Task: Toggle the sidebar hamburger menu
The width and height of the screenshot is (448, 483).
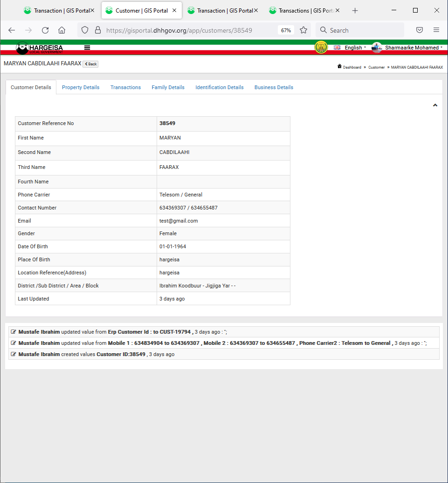Action: (x=87, y=48)
